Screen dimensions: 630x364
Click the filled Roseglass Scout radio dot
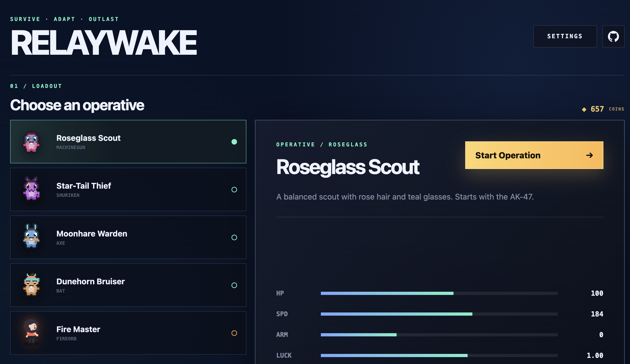coord(234,142)
